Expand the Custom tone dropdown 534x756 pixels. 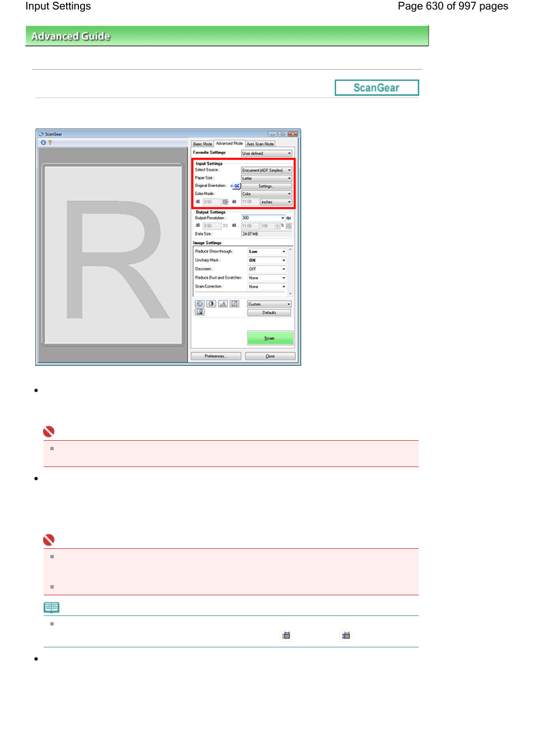point(269,304)
